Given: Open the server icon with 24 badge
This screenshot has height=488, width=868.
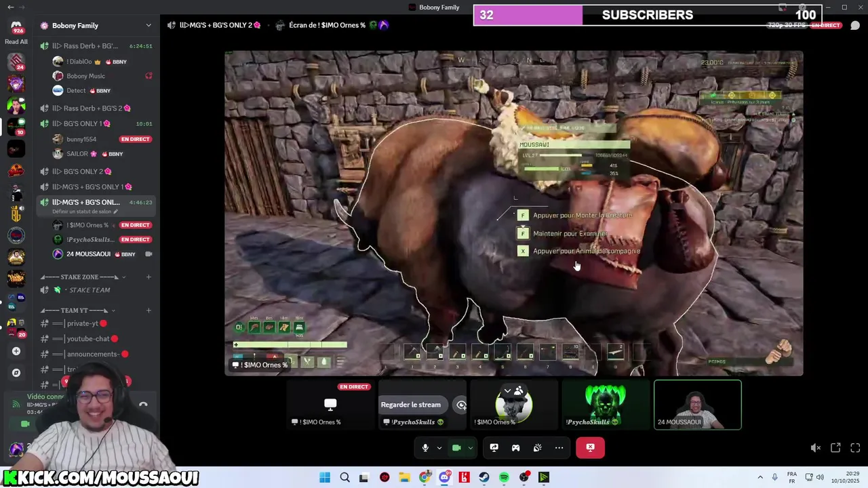Looking at the screenshot, I should [16, 62].
